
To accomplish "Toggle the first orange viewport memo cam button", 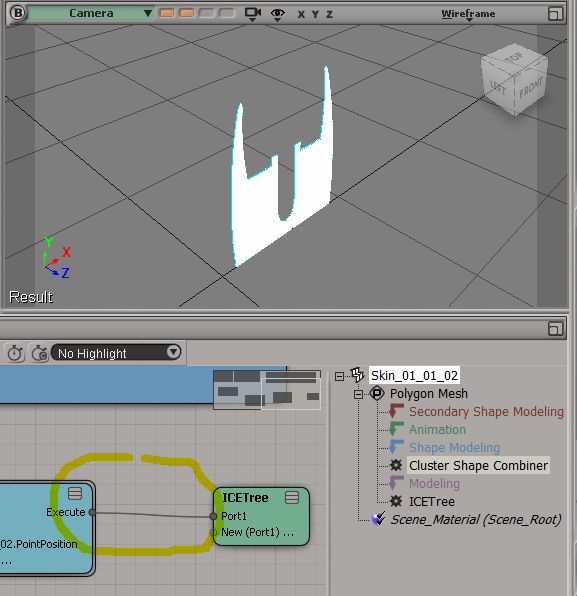I will (167, 13).
